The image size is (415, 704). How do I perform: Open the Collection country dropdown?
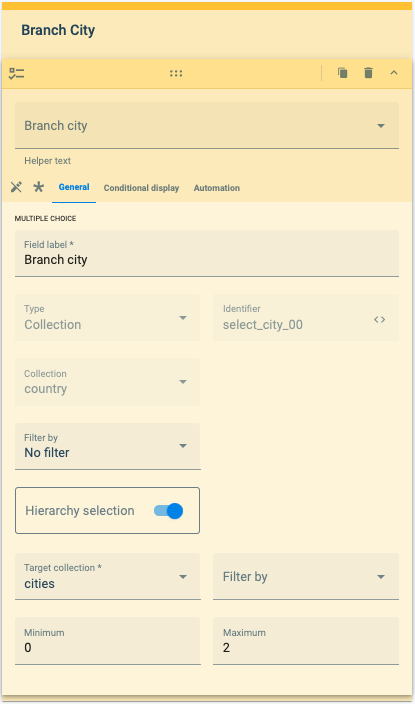point(107,382)
